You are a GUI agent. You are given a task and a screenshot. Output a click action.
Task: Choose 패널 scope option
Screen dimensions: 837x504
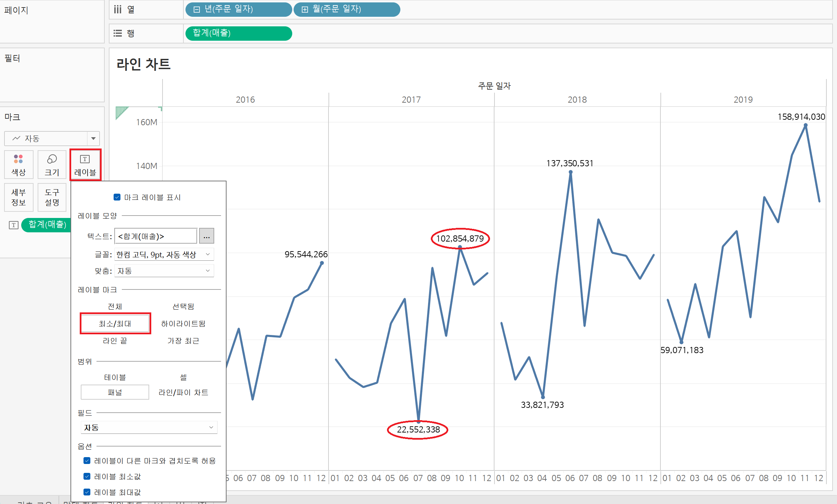(115, 392)
